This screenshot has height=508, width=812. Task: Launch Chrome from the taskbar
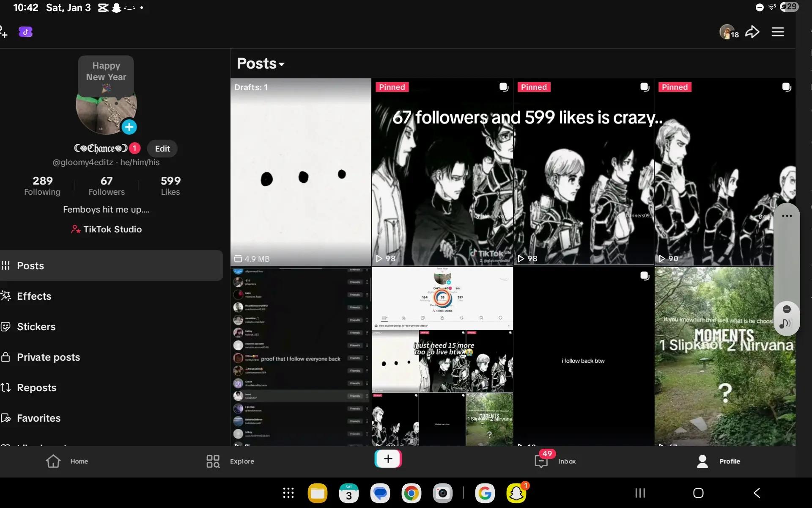411,493
